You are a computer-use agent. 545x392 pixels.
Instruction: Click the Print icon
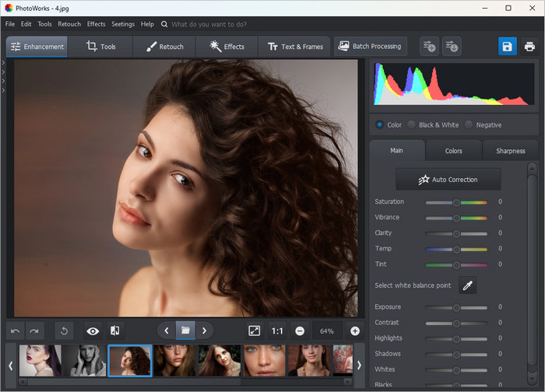(529, 47)
